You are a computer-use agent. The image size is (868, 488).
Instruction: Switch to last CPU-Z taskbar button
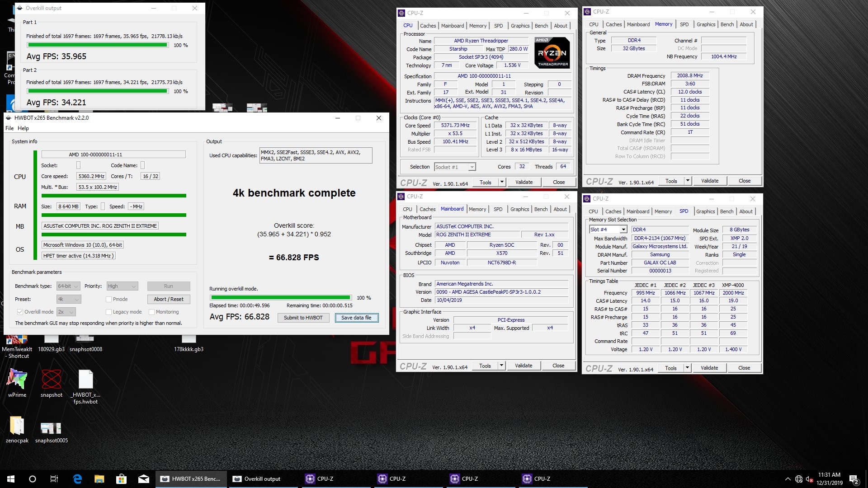pyautogui.click(x=553, y=479)
